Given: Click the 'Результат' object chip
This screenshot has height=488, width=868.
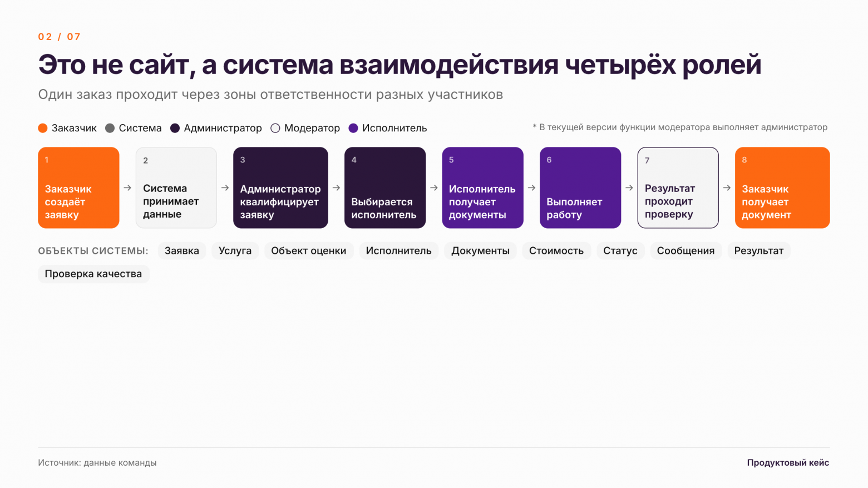Looking at the screenshot, I should pos(759,251).
